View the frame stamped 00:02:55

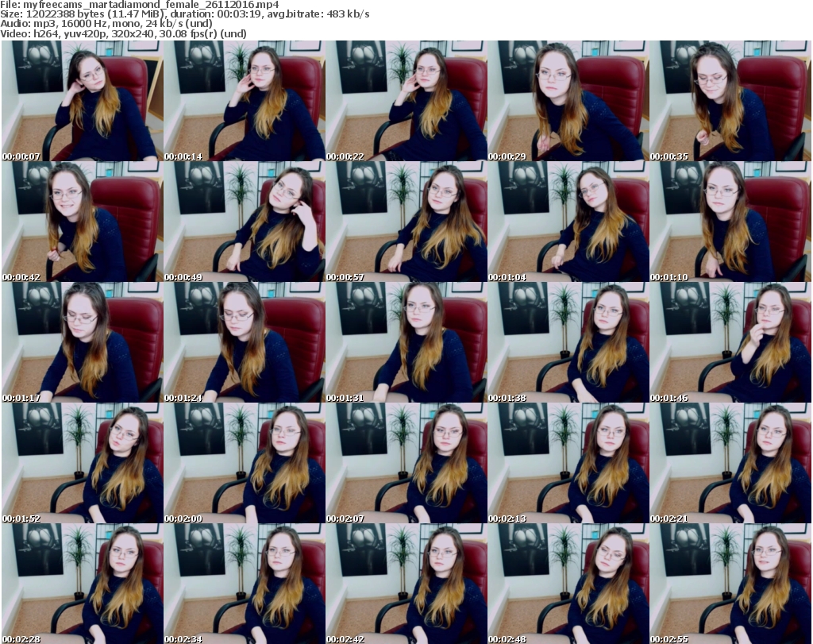[x=730, y=584]
